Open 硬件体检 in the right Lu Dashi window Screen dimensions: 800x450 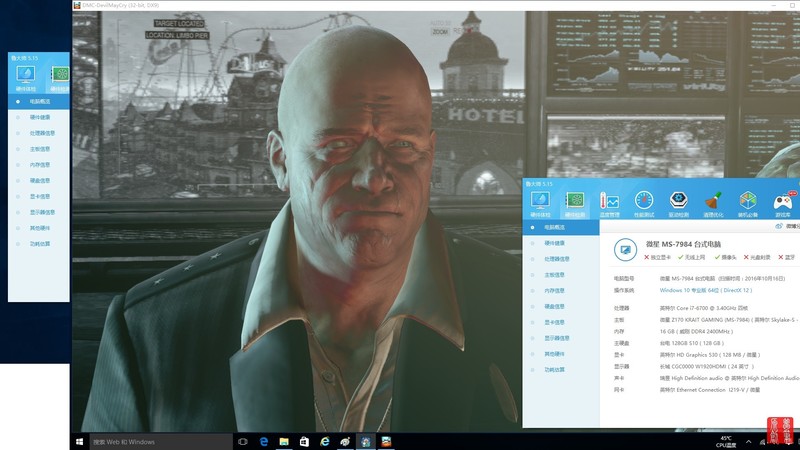(x=540, y=204)
